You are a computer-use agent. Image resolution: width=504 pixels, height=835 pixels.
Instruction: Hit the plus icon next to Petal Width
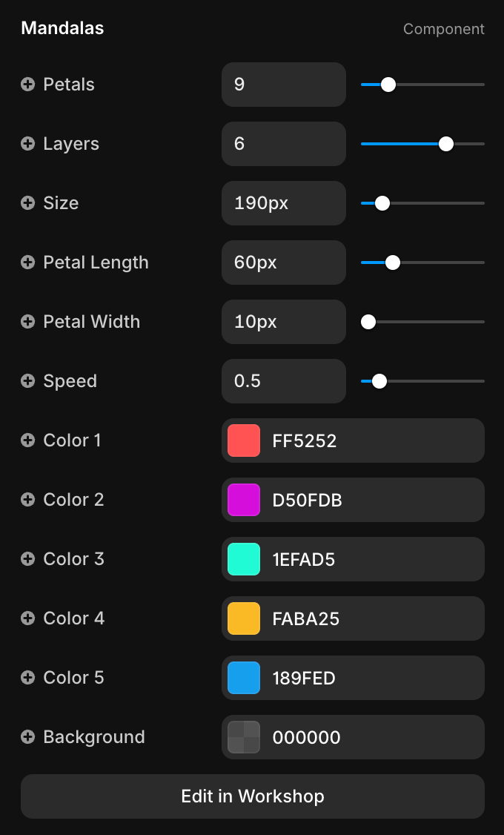(27, 322)
